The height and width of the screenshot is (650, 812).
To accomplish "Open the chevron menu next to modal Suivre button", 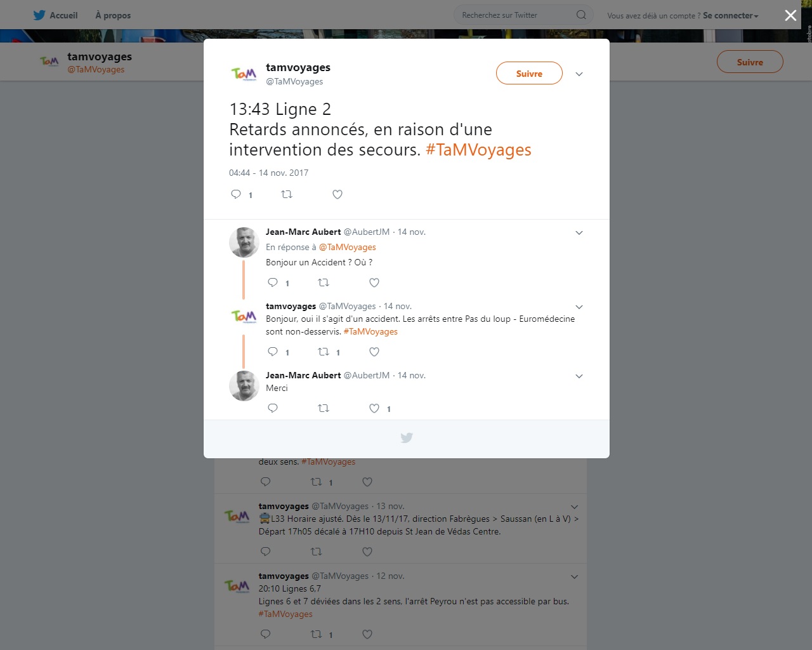I will tap(579, 74).
